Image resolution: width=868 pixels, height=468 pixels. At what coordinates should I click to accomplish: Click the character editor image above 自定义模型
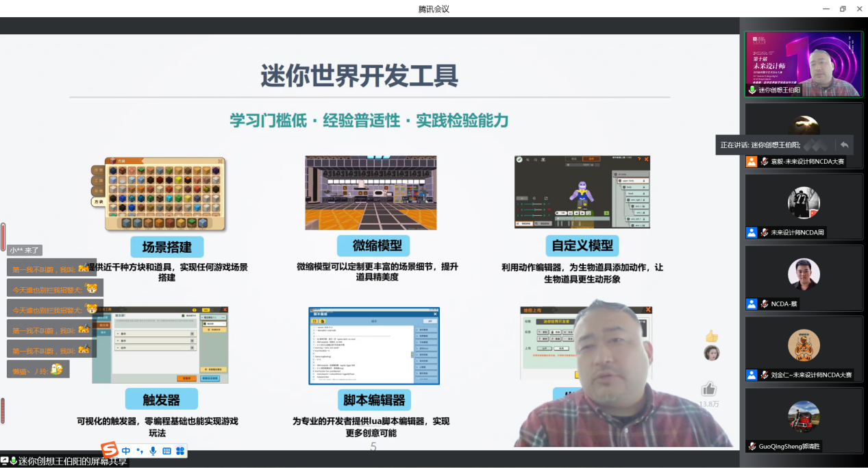(x=582, y=192)
